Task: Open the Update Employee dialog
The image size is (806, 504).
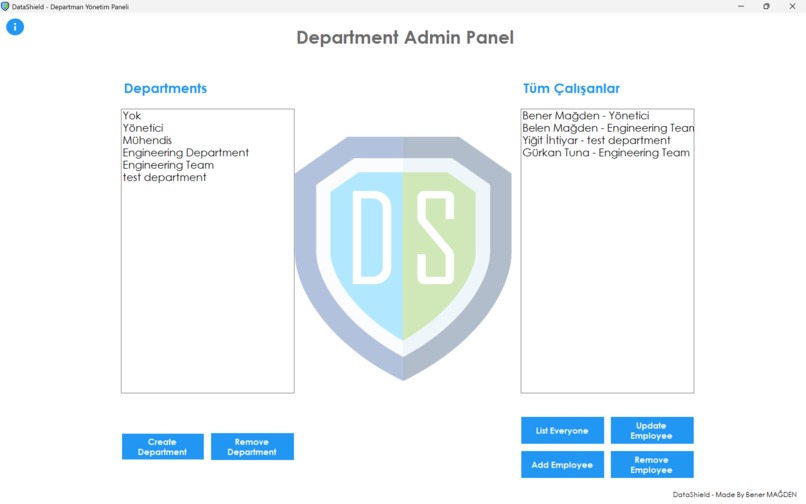Action: coord(652,430)
